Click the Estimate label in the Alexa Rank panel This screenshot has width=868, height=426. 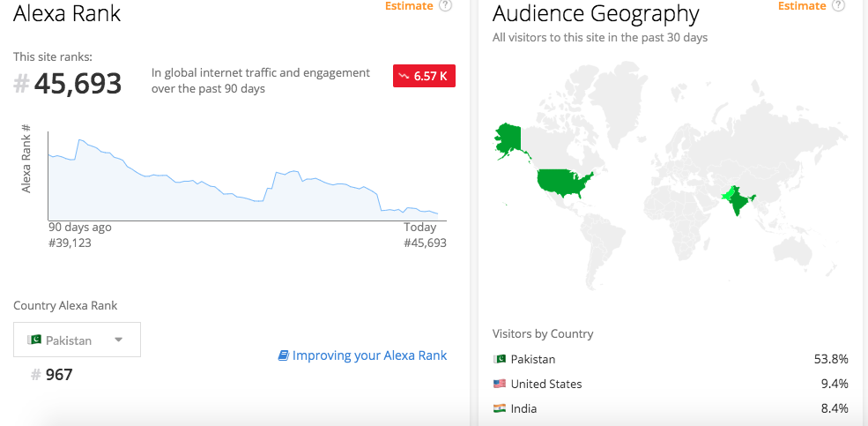coord(409,5)
